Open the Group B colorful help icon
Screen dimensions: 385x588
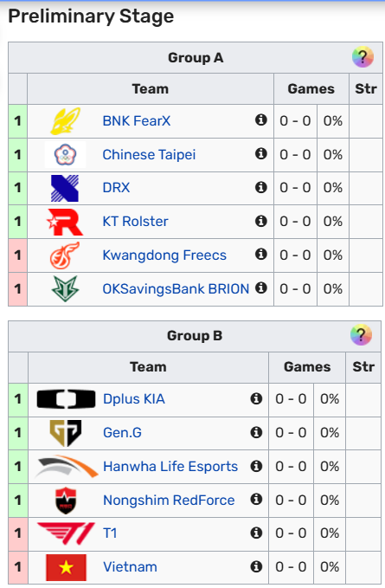coord(361,335)
